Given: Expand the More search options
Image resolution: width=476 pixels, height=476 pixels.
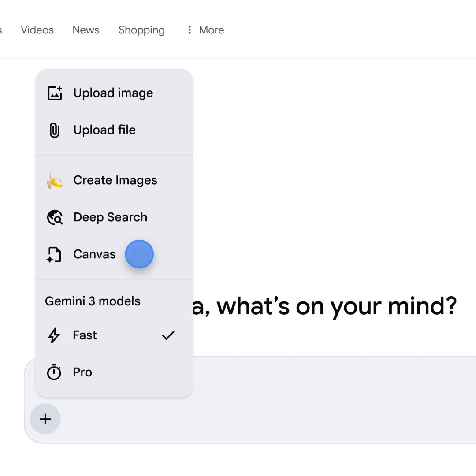Looking at the screenshot, I should [x=205, y=30].
